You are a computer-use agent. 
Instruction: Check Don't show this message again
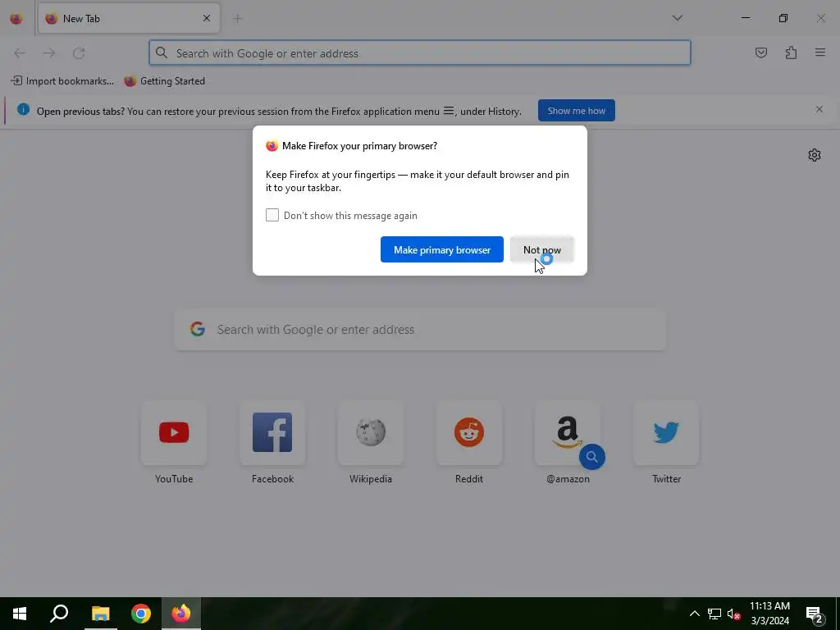[x=272, y=215]
